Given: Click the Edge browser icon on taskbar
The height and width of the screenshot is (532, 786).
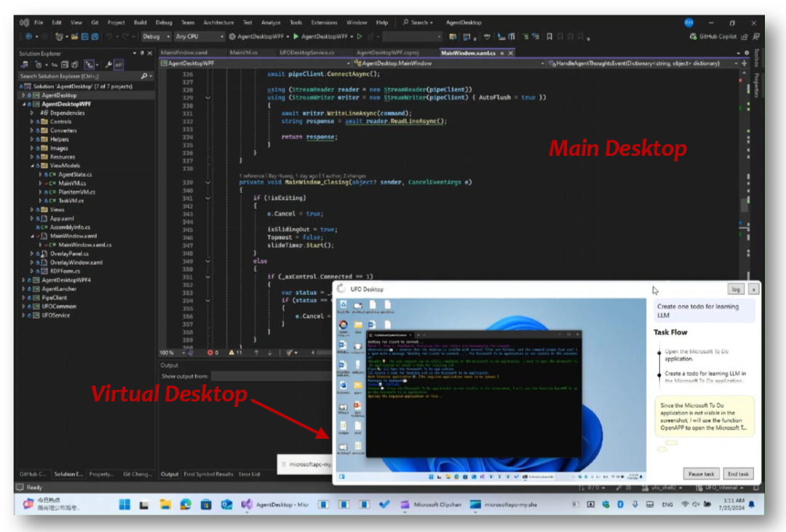Looking at the screenshot, I should [x=186, y=504].
